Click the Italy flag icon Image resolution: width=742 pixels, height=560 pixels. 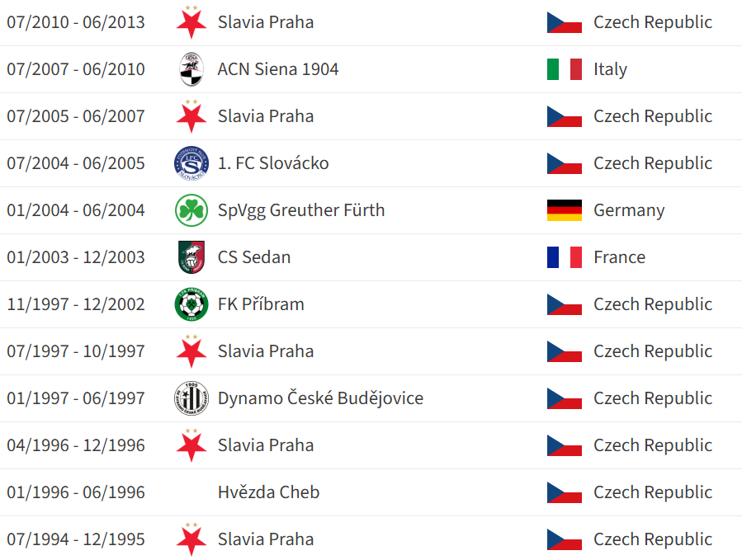click(565, 69)
